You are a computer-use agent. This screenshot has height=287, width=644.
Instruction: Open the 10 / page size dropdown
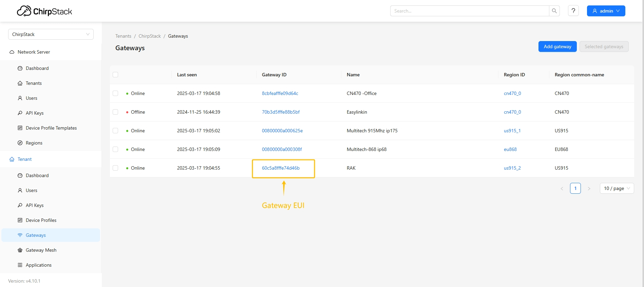tap(617, 188)
